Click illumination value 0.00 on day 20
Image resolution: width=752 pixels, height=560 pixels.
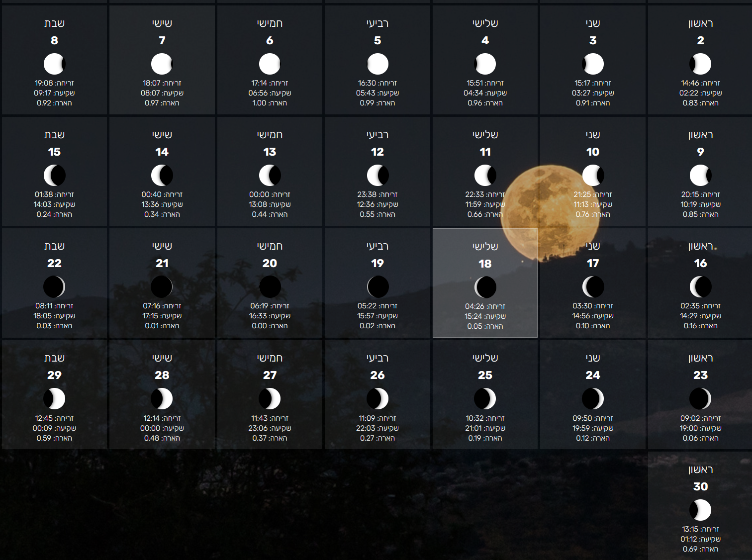click(x=259, y=326)
